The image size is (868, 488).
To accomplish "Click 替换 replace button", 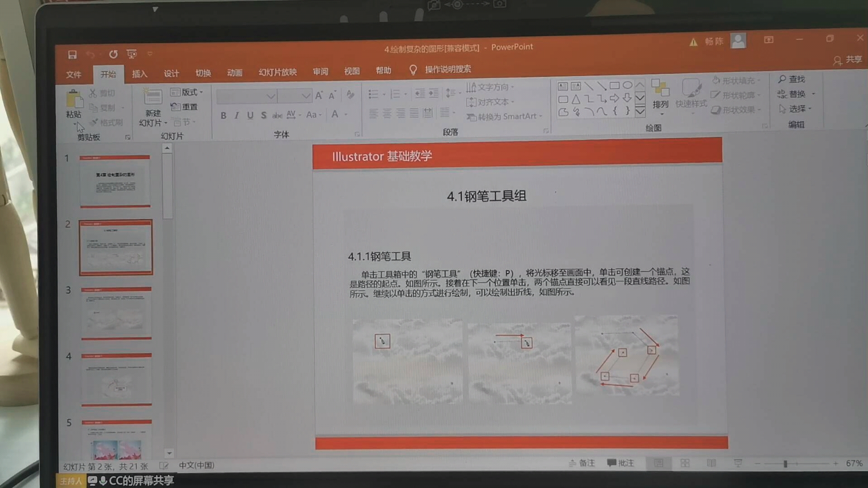I will click(796, 94).
